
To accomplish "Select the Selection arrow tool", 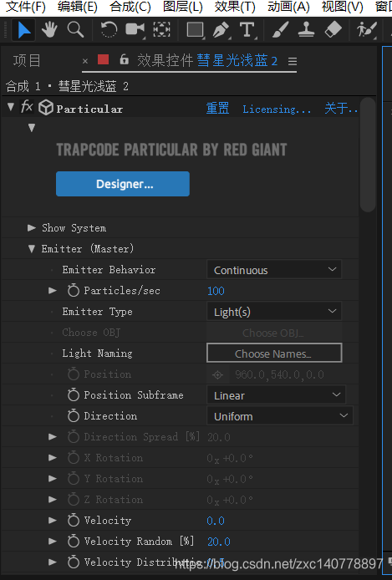I will 23,30.
